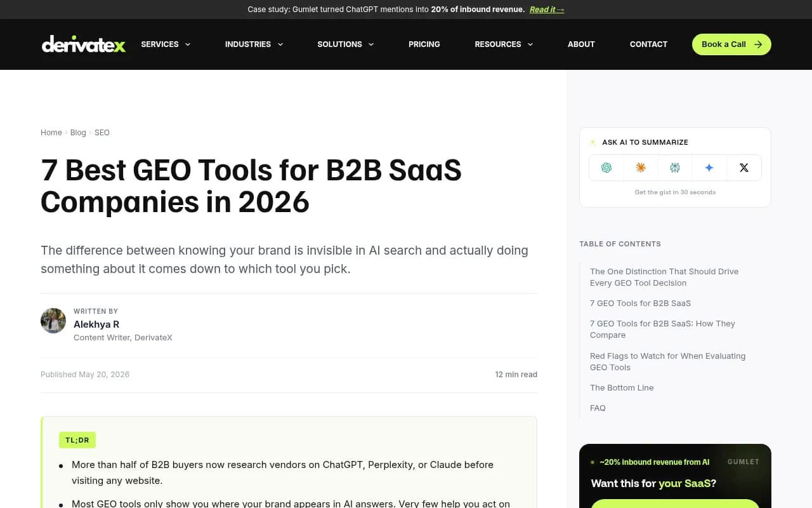
Task: Click '~20% inbound revenue from AI' text
Action: 654,462
